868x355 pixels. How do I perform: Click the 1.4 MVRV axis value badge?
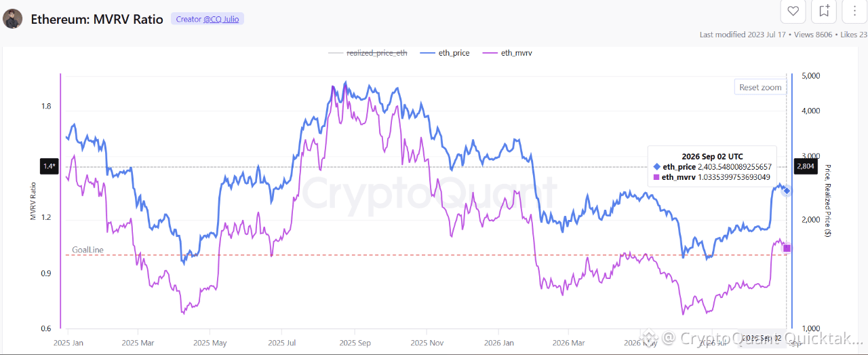click(49, 166)
